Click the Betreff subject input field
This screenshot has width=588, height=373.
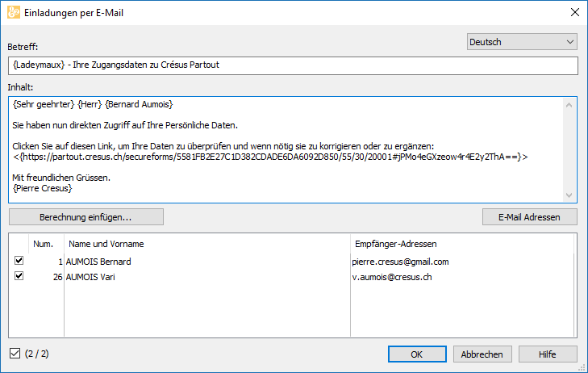tap(293, 65)
